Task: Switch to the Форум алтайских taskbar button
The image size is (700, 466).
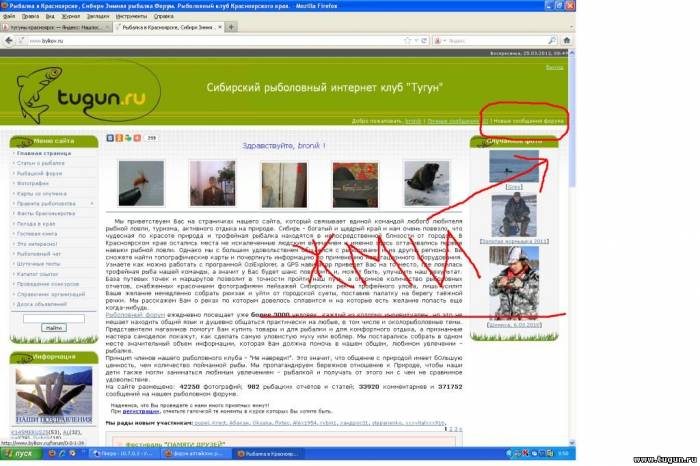Action: (196, 454)
